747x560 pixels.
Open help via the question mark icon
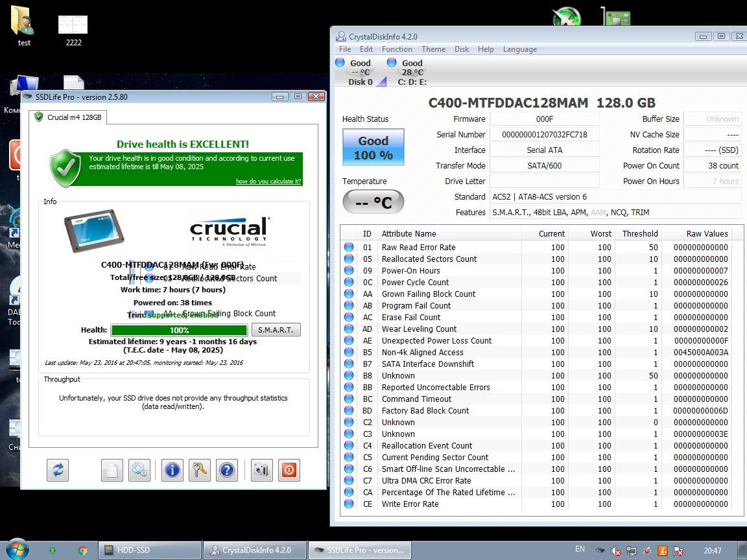coord(226,470)
